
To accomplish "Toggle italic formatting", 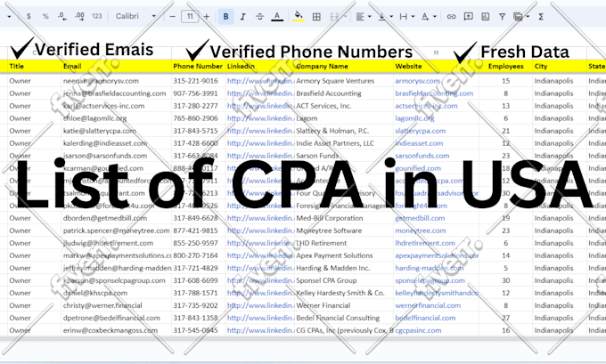I will pyautogui.click(x=242, y=17).
